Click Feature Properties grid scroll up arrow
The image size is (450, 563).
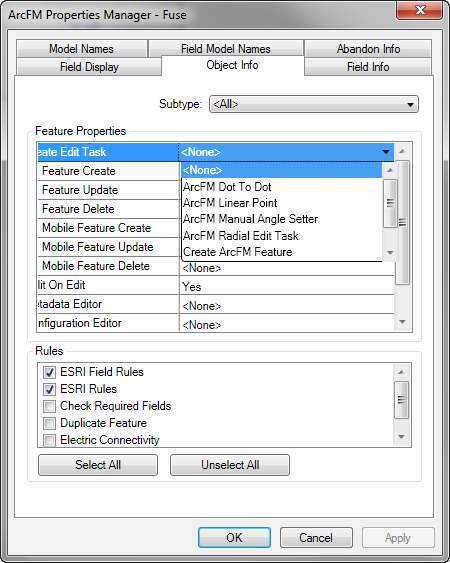tap(402, 151)
